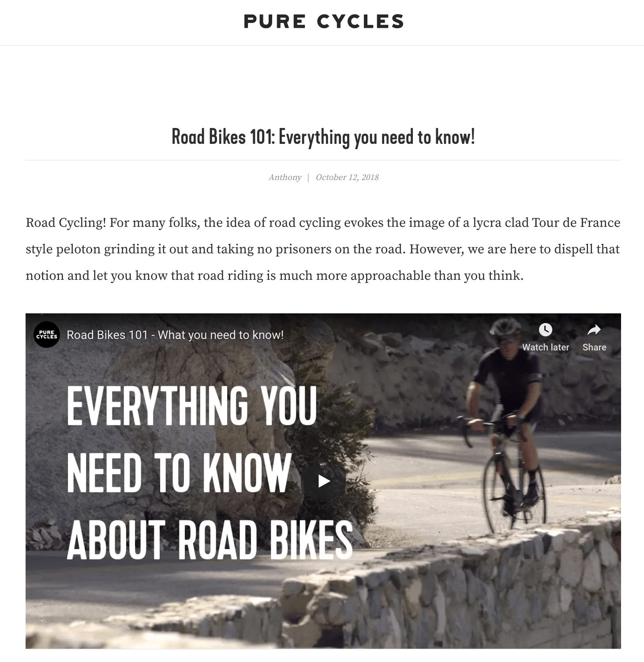Viewport: 644px width, 662px height.
Task: Click the NEED TO KNOW overlay text
Action: pos(179,473)
